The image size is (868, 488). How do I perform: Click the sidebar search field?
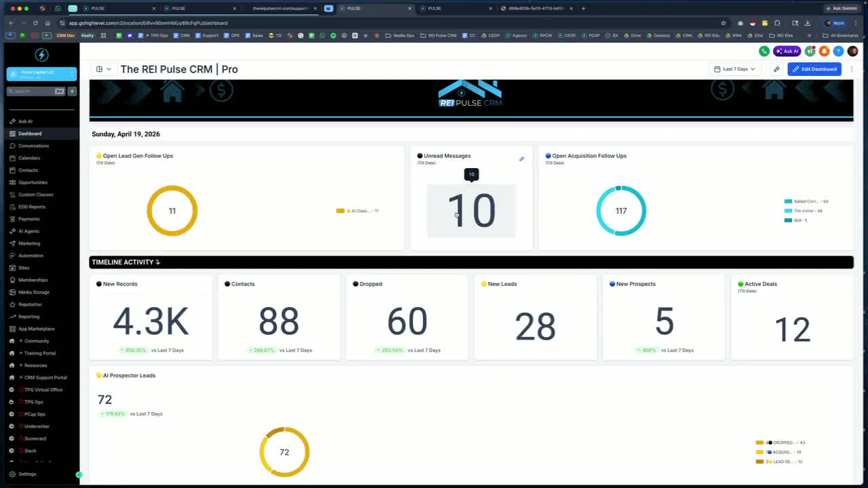(36, 91)
